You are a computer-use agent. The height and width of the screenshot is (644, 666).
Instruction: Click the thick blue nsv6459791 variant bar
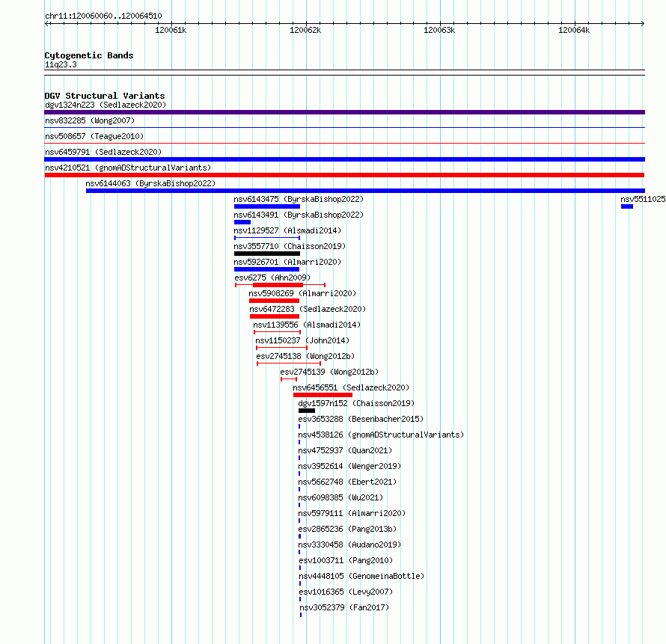tap(344, 159)
